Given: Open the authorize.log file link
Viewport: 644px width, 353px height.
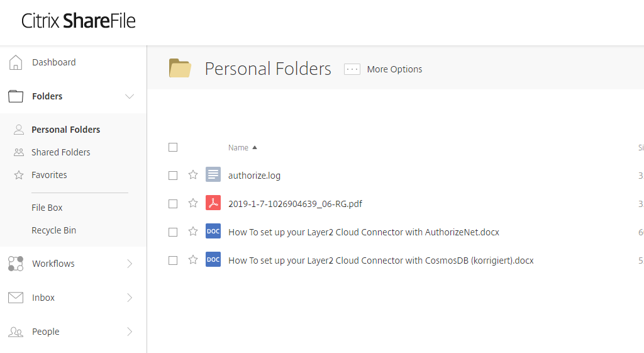Looking at the screenshot, I should pos(254,176).
